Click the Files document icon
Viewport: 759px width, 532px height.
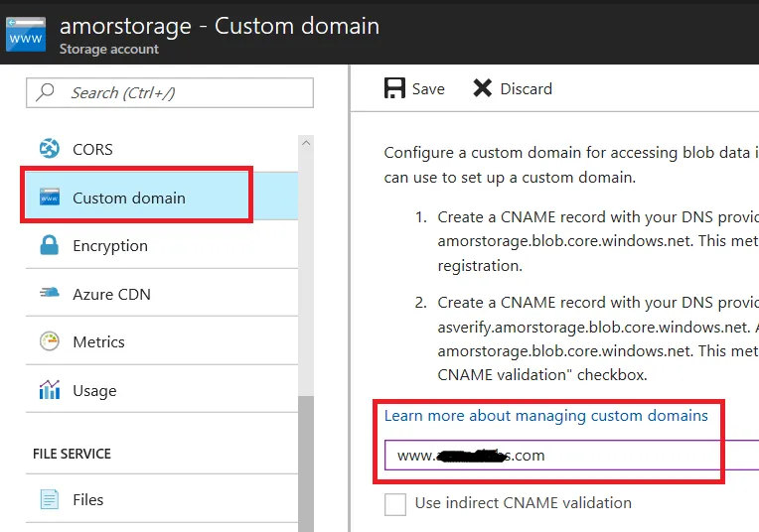pos(50,499)
